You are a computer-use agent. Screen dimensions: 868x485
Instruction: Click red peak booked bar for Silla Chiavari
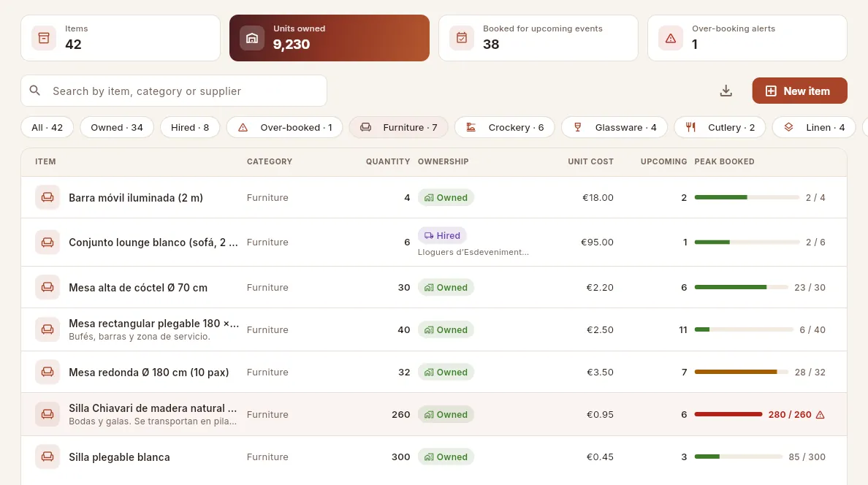coord(728,414)
